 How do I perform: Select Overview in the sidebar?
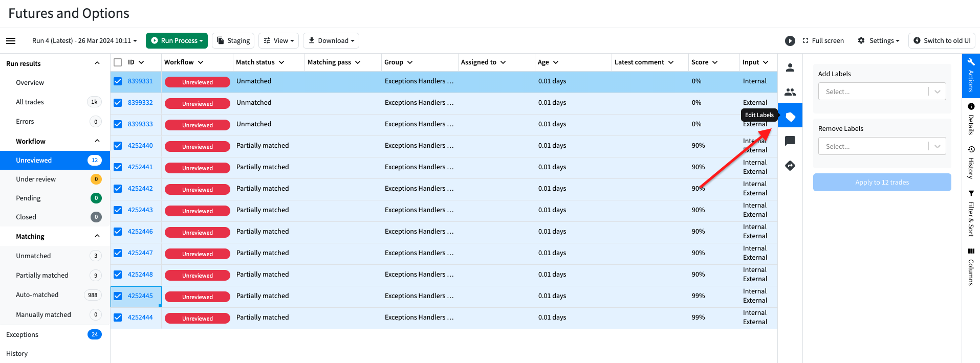(55, 82)
